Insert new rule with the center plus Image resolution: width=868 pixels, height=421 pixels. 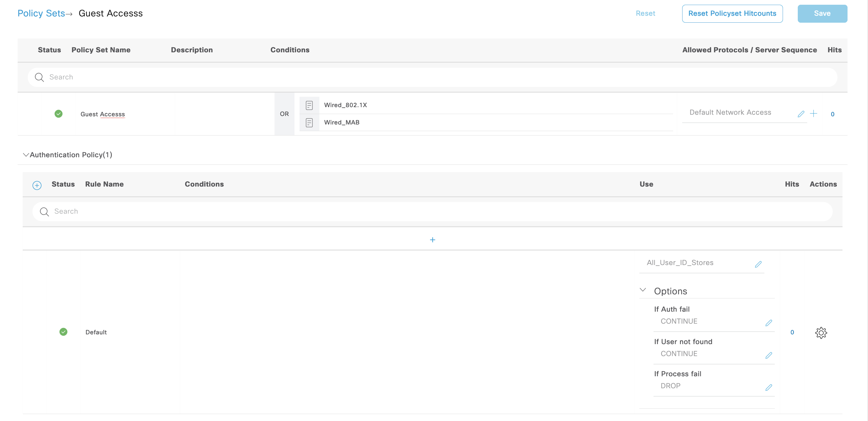432,240
